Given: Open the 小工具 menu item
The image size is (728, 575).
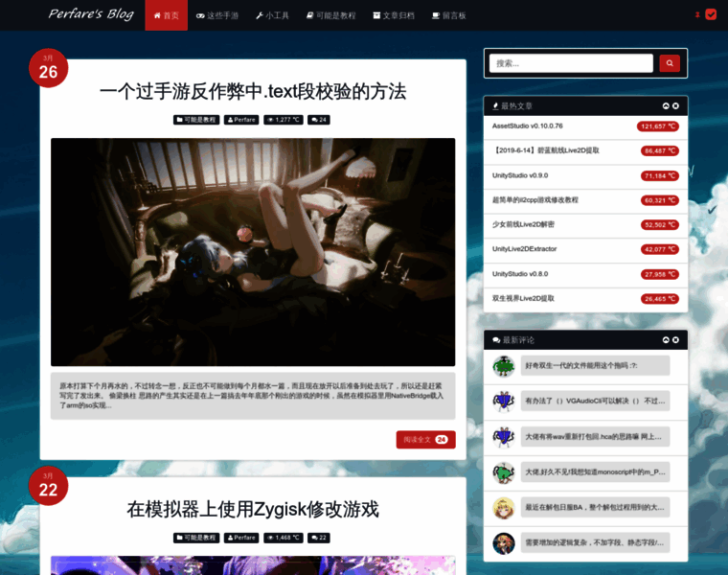Looking at the screenshot, I should click(272, 15).
